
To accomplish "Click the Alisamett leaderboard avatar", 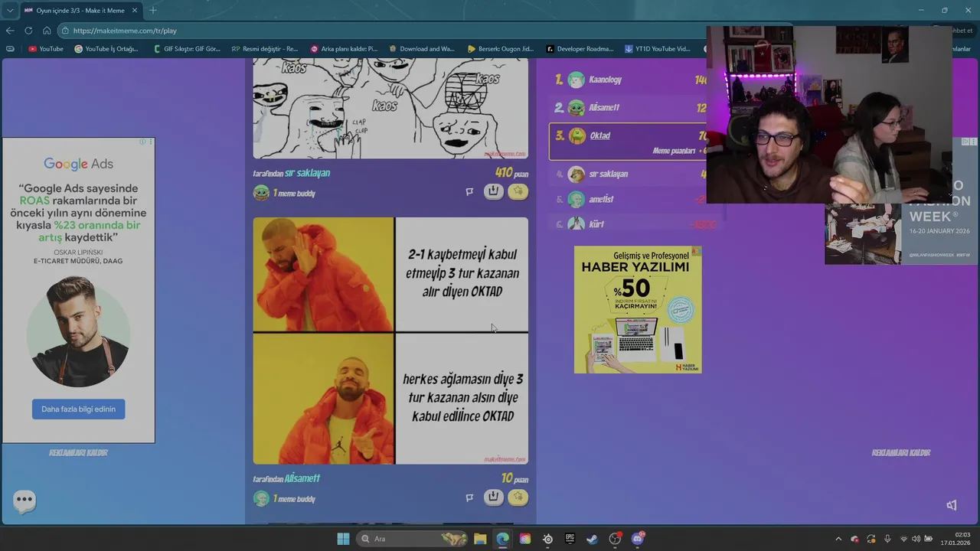I will (x=577, y=108).
